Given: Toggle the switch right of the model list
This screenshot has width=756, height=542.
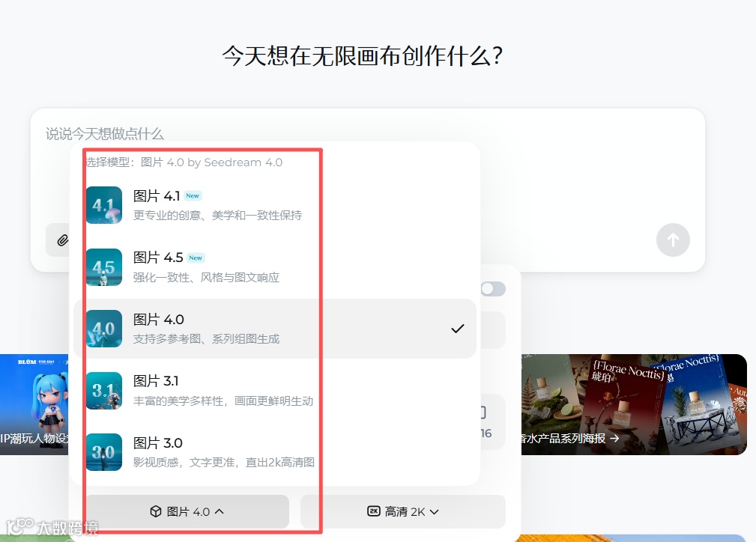Looking at the screenshot, I should (493, 289).
